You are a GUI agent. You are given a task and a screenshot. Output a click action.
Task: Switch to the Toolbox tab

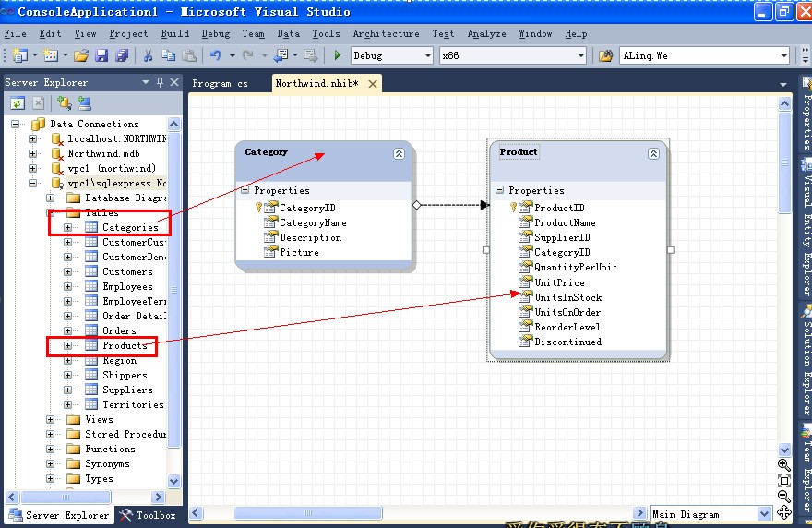(149, 515)
